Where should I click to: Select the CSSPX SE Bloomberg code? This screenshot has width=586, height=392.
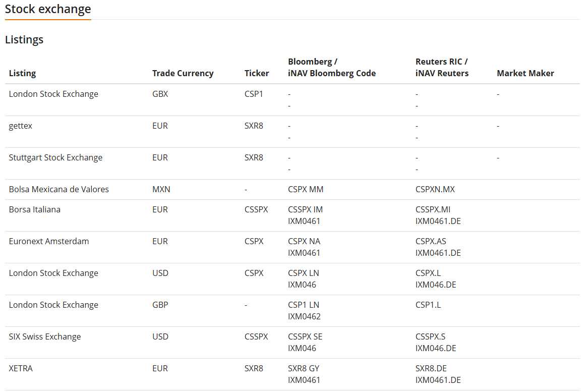click(x=305, y=337)
